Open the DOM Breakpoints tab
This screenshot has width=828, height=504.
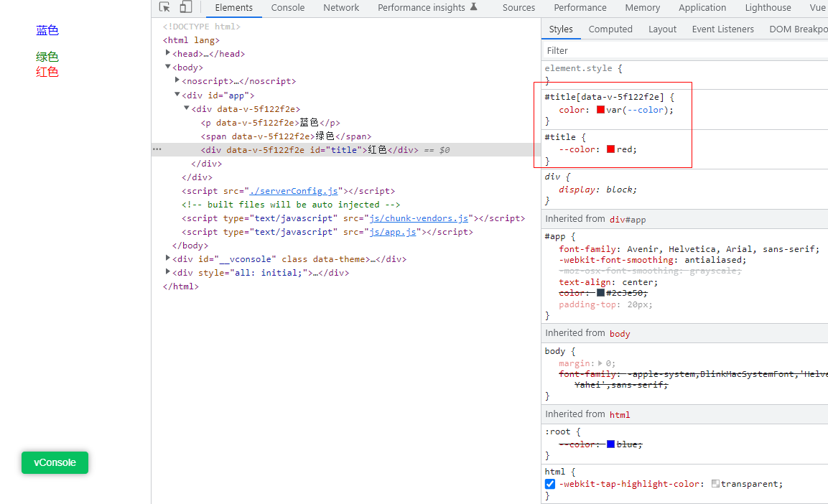pyautogui.click(x=799, y=29)
